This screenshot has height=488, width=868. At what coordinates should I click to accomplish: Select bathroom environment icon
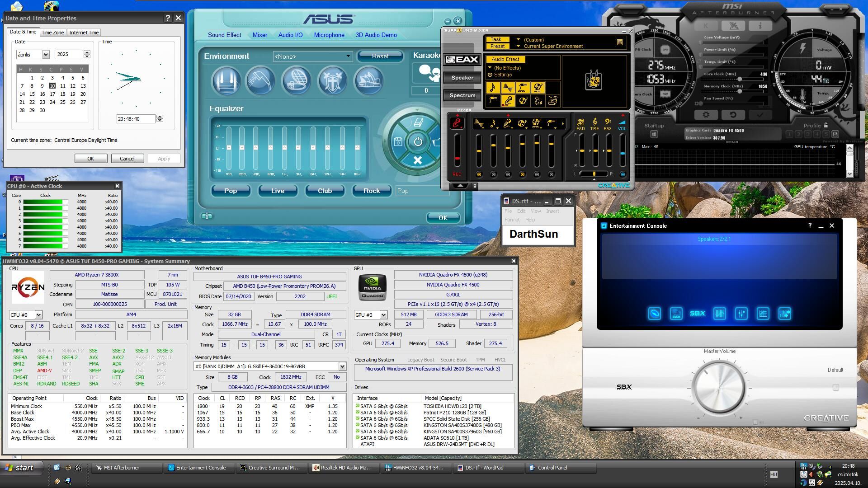coord(260,81)
